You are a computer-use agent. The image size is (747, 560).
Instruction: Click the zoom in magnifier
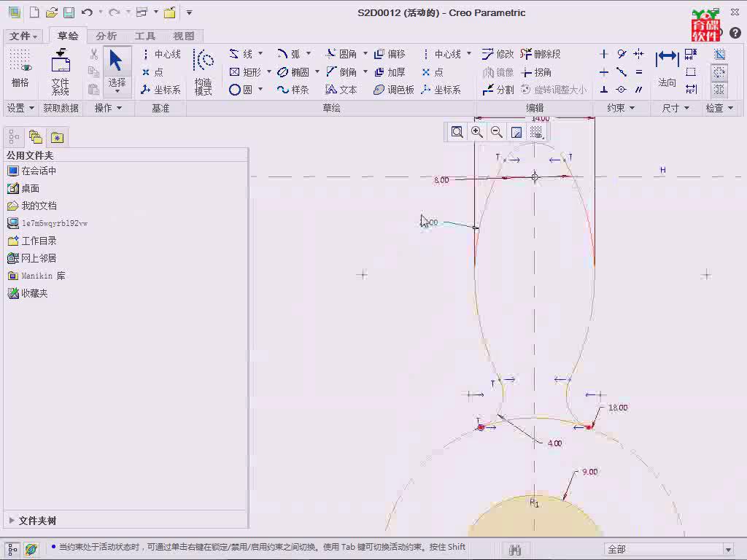477,132
